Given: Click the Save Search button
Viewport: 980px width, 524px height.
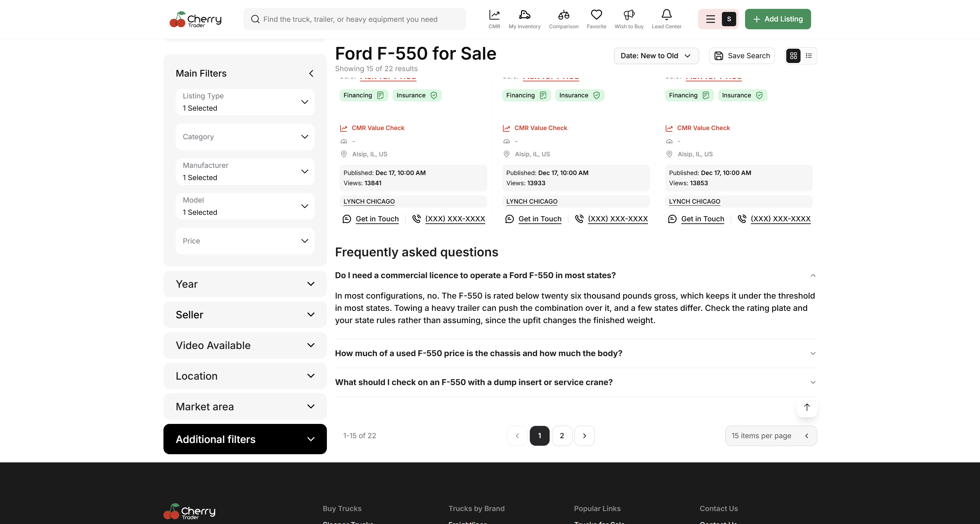Looking at the screenshot, I should point(741,56).
